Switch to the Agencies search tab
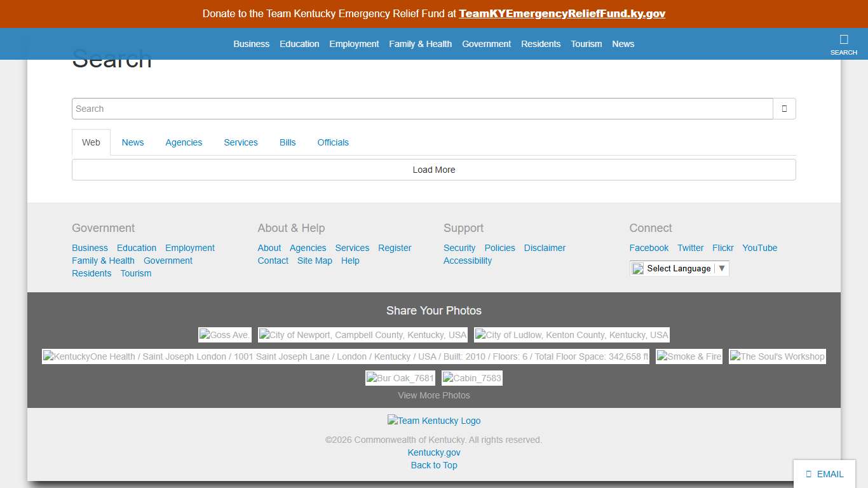This screenshot has width=868, height=488. pyautogui.click(x=184, y=142)
